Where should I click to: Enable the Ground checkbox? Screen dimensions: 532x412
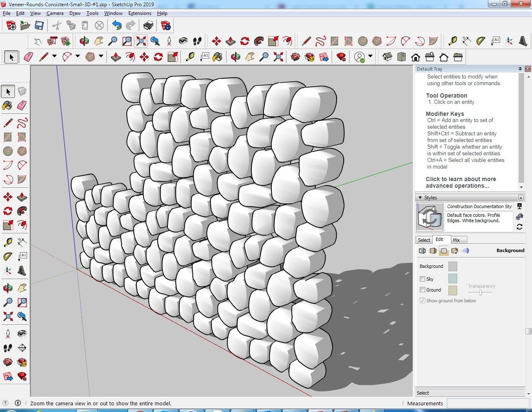(x=422, y=290)
